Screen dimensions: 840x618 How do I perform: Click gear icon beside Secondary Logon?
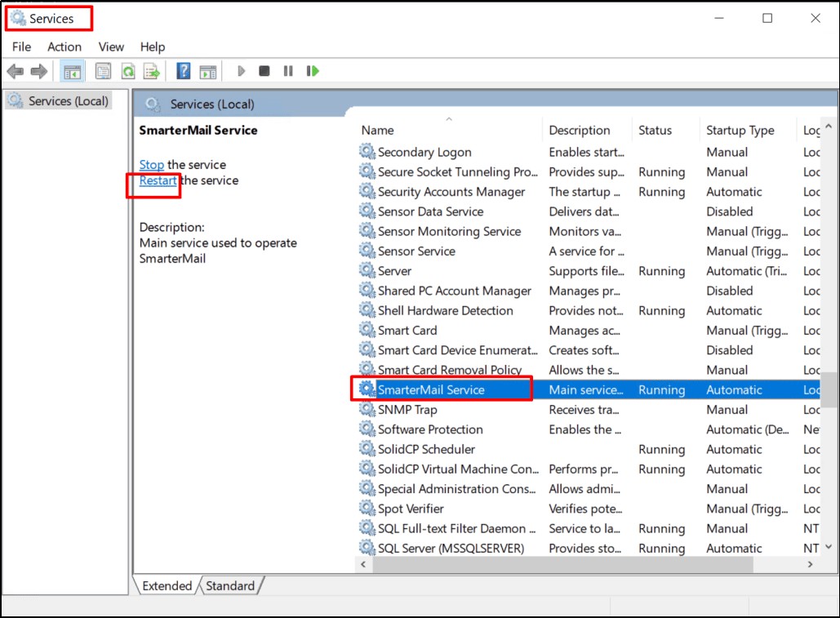(x=367, y=152)
